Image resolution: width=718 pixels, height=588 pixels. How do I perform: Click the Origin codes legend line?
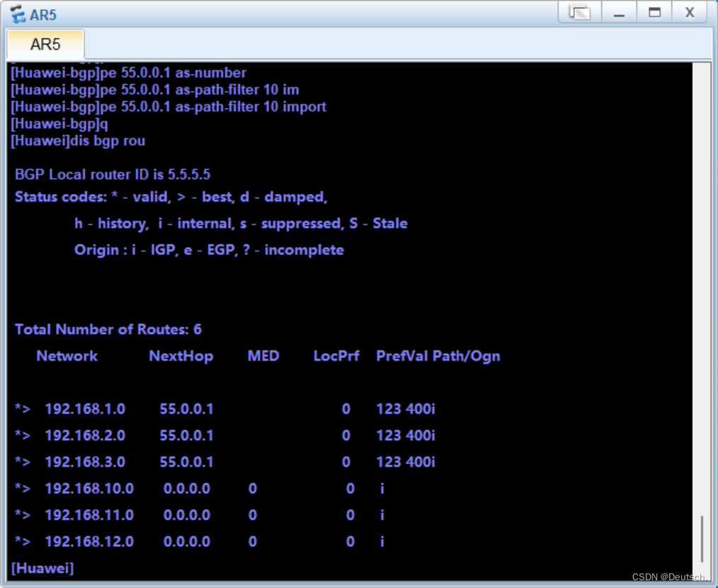click(209, 250)
